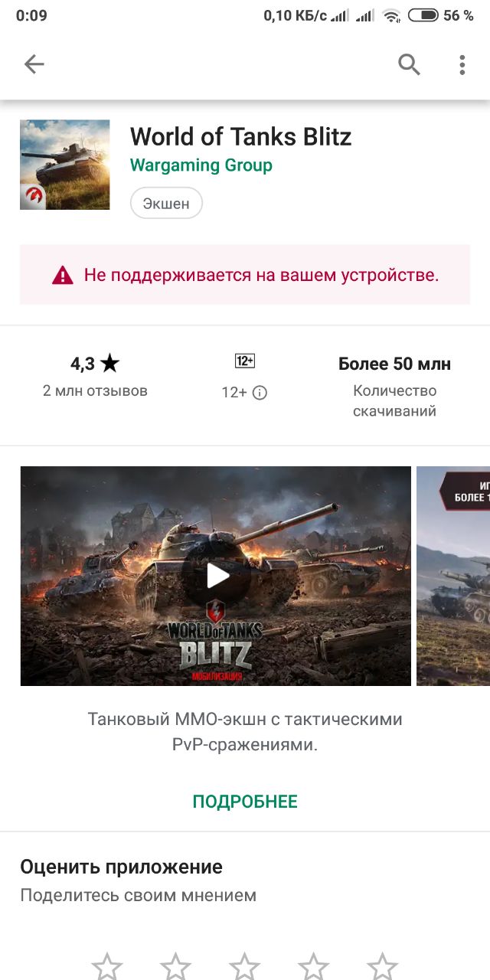Viewport: 490px width, 980px height.
Task: Rate the app two stars
Action: (175, 966)
